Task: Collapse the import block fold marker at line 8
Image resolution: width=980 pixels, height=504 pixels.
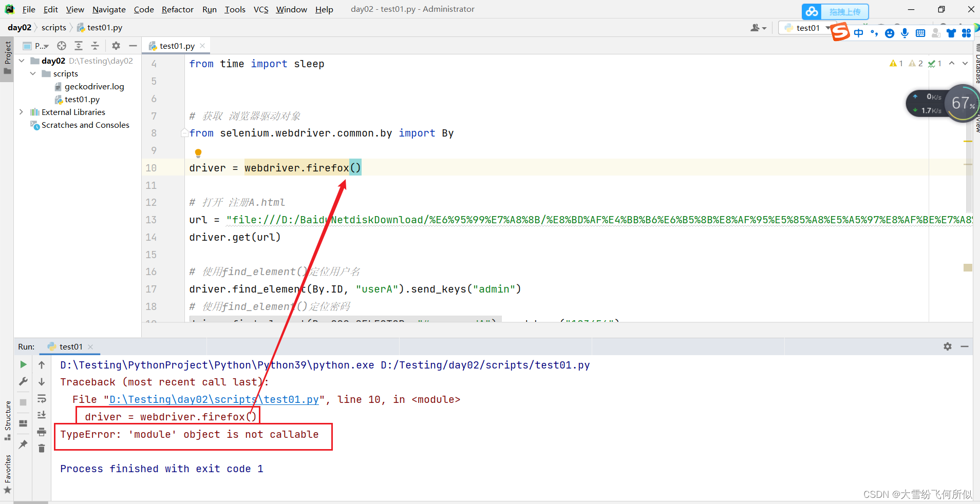Action: pyautogui.click(x=184, y=133)
